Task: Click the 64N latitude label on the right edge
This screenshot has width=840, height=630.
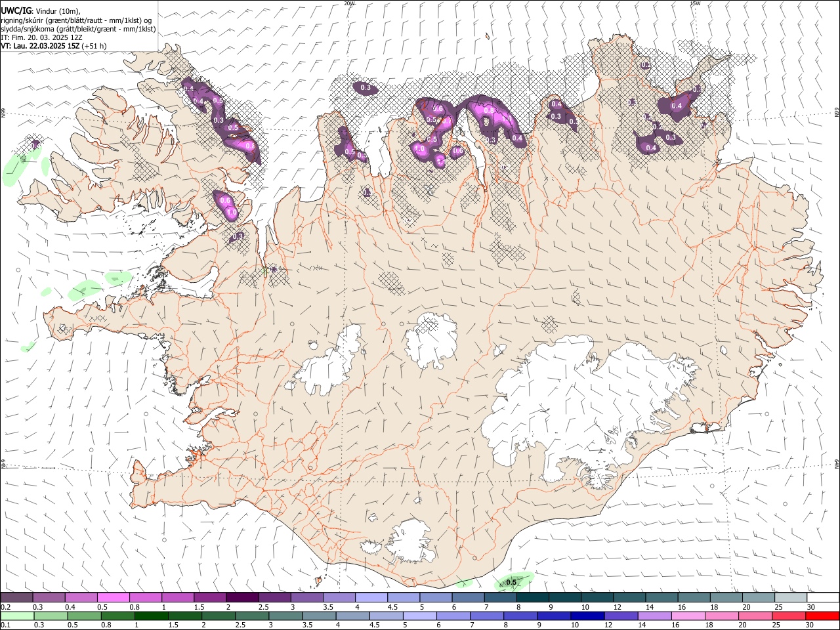Action: [x=837, y=464]
